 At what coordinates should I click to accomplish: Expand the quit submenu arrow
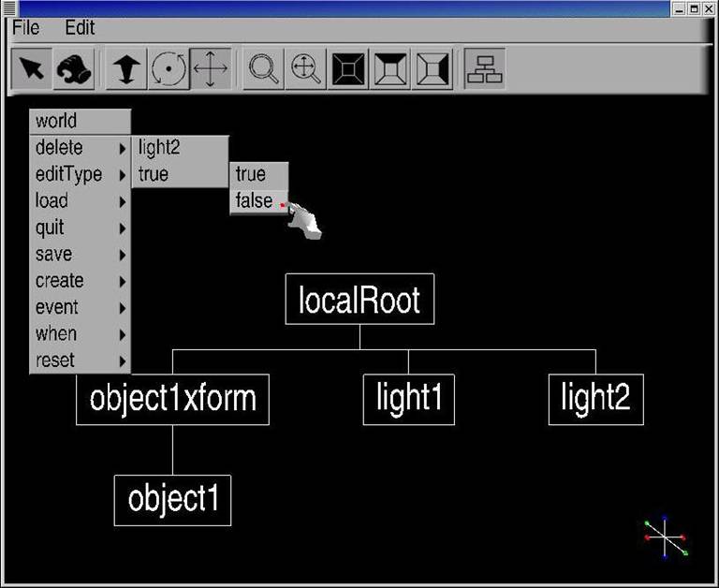[x=123, y=228]
